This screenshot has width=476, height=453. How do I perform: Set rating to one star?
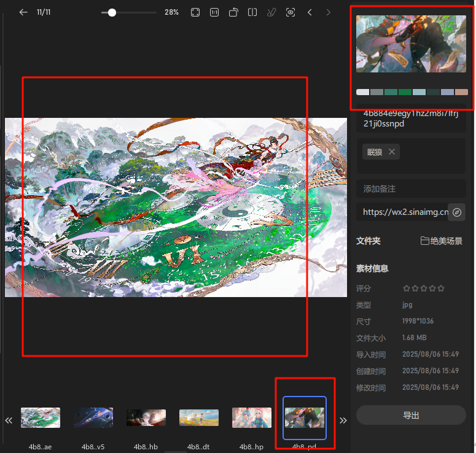[407, 288]
